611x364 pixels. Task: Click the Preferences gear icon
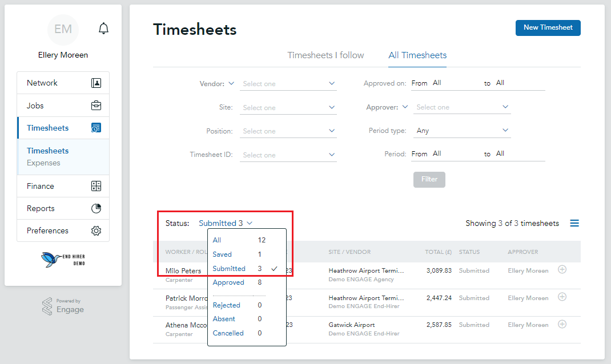pos(97,230)
